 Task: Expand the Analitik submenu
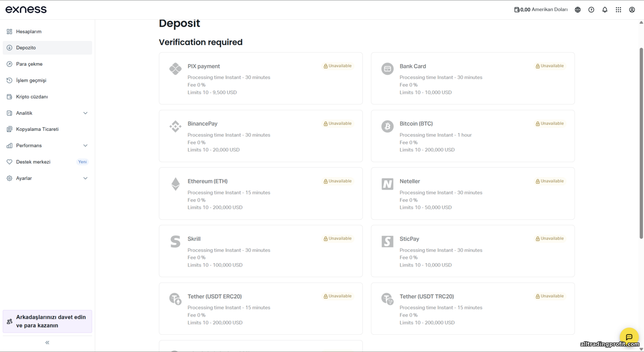(85, 113)
